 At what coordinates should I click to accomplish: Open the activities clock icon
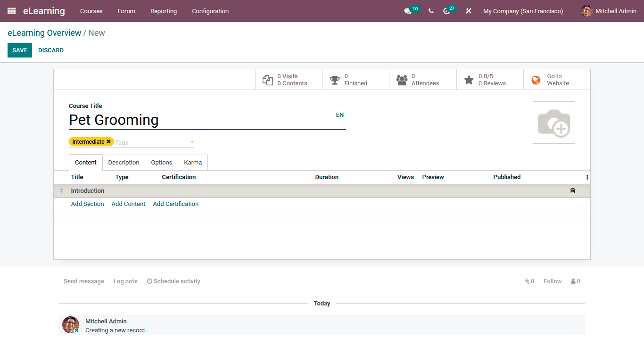pyautogui.click(x=447, y=11)
